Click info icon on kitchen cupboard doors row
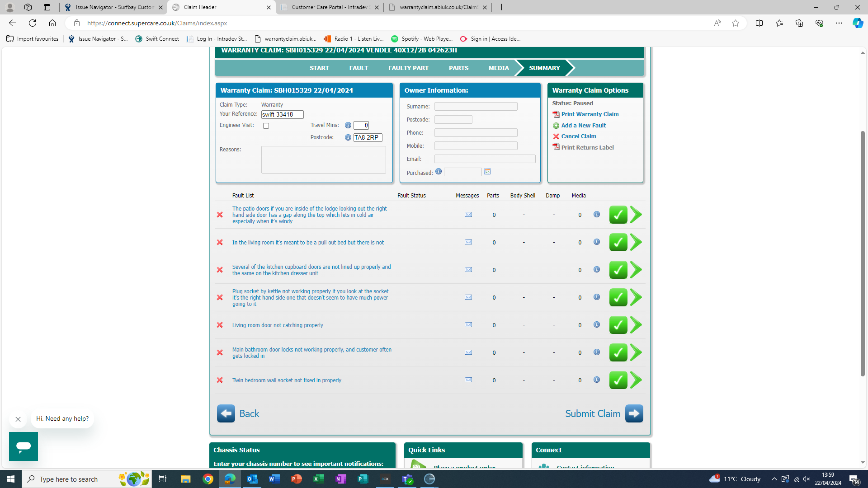 (597, 269)
